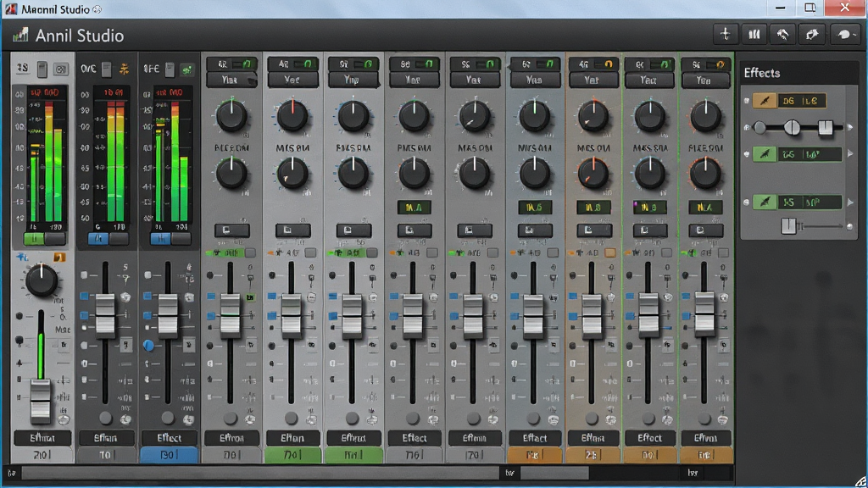Image resolution: width=868 pixels, height=488 pixels.
Task: Click the Effect button above blue 130 label
Action: pyautogui.click(x=169, y=438)
